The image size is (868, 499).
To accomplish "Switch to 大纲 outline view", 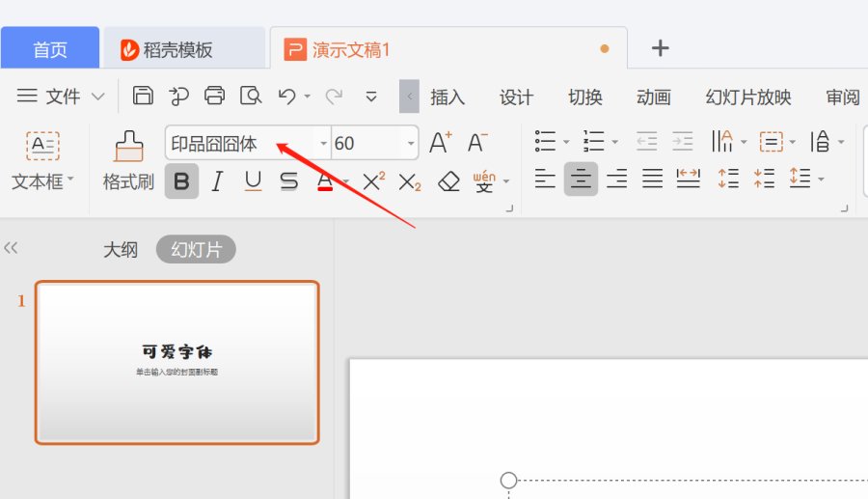I will click(121, 250).
